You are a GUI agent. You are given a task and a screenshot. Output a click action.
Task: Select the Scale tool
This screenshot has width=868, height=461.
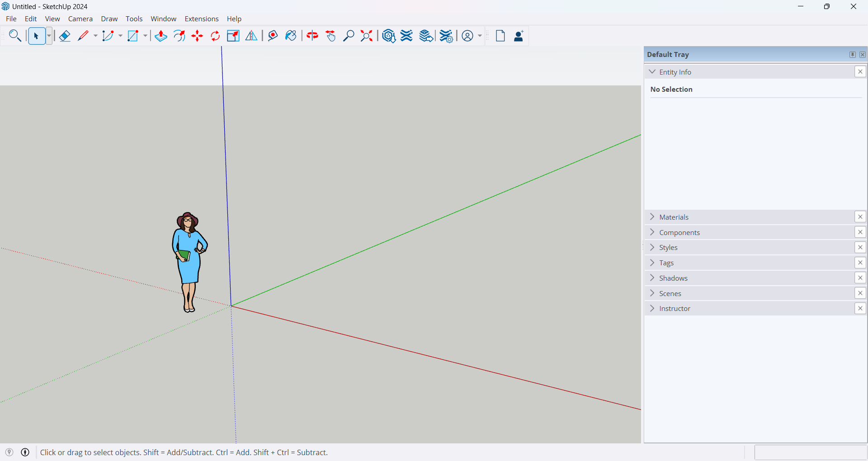[233, 36]
